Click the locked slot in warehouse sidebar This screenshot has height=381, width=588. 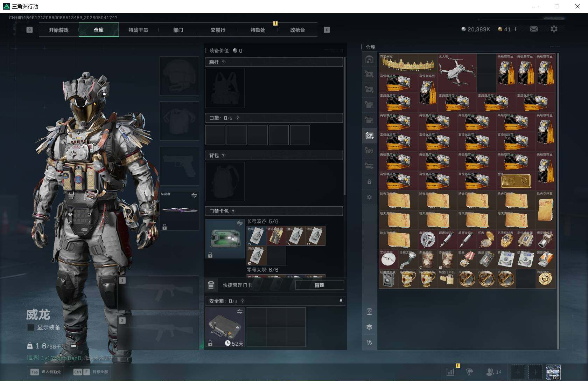click(x=369, y=182)
